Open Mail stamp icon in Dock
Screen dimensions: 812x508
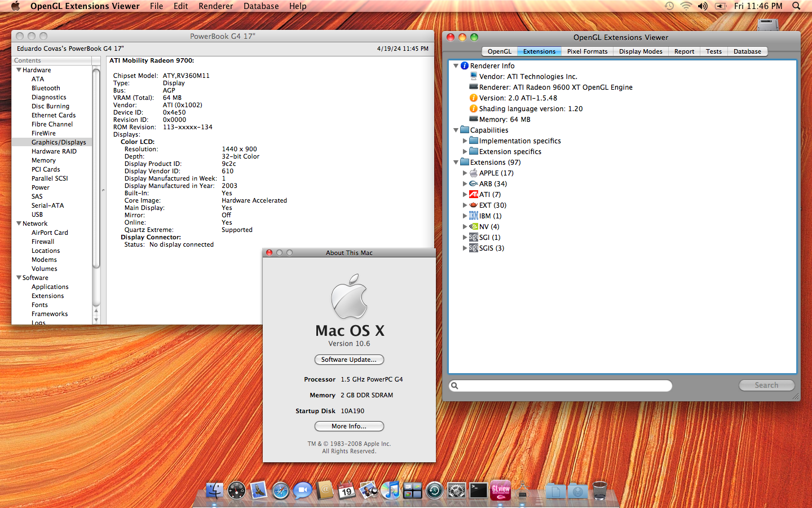click(x=258, y=490)
